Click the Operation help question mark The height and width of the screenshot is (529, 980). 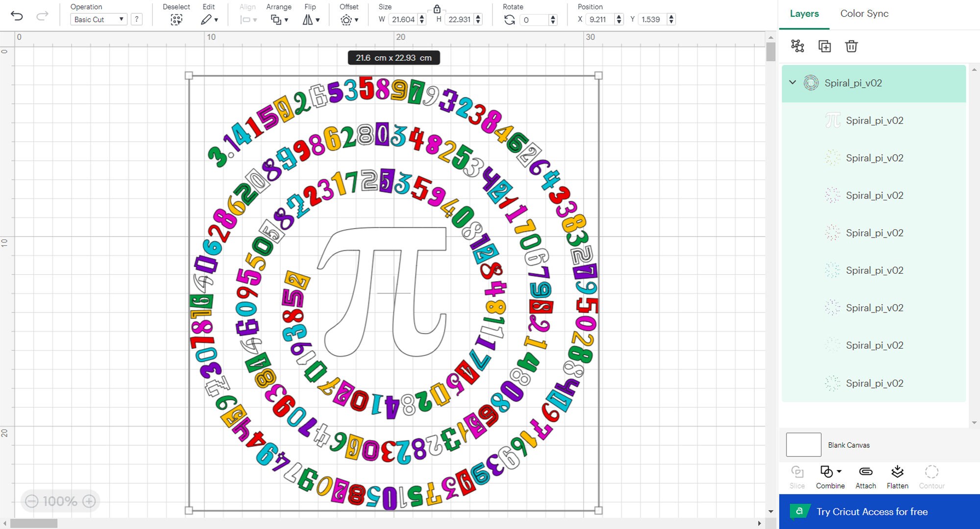click(137, 20)
